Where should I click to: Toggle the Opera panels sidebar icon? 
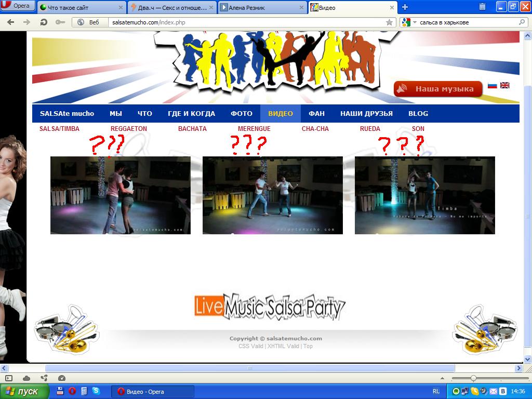point(9,378)
